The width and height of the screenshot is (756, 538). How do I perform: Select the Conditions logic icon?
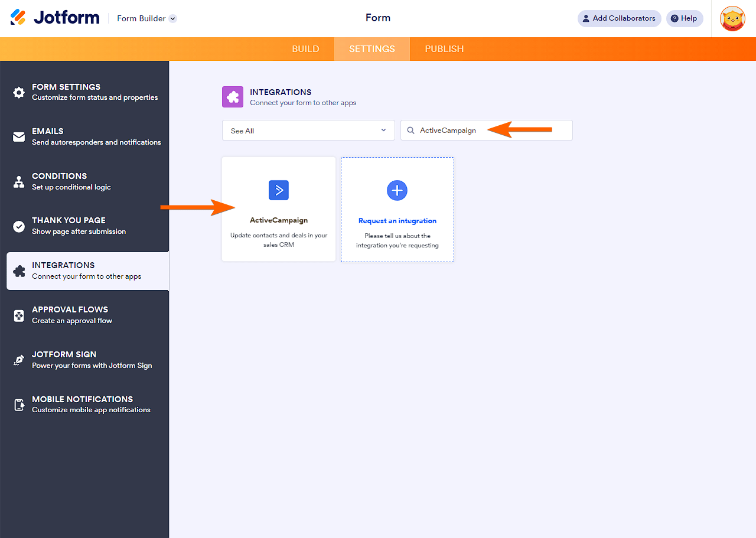coord(19,182)
